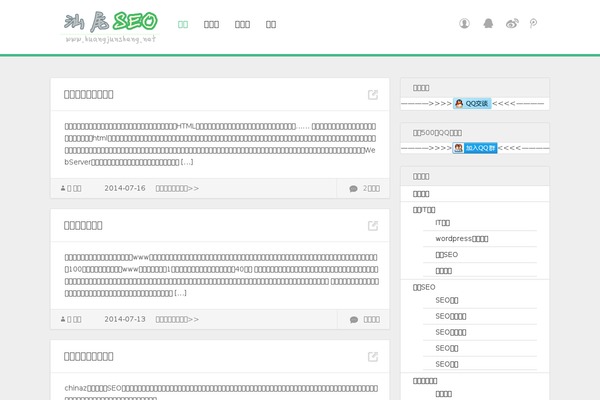Click the Tencent Weibo icon in header
The height and width of the screenshot is (400, 600).
pyautogui.click(x=533, y=24)
